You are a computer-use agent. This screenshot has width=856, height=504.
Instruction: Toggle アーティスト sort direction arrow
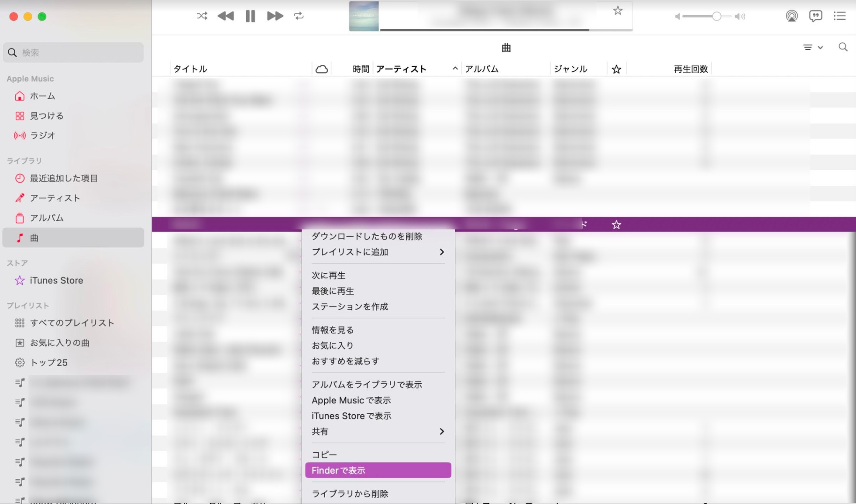click(x=455, y=69)
